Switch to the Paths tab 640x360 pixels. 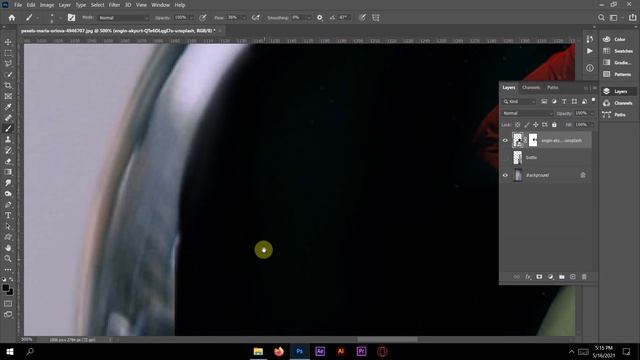(553, 87)
